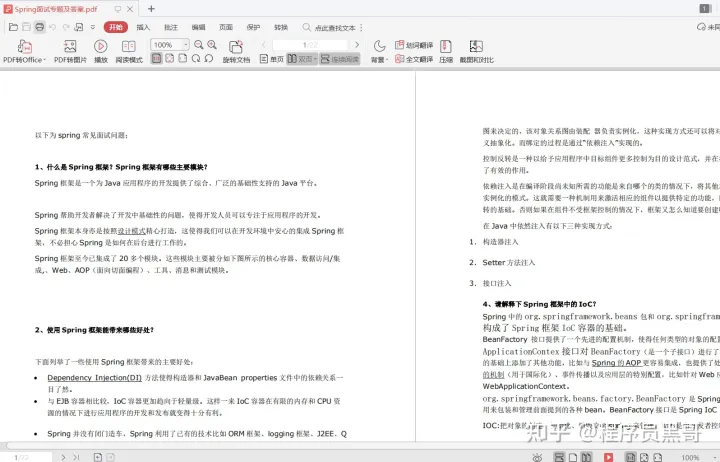Go to the next page arrow in ribbon
This screenshot has width=720, height=462.
(x=357, y=45)
